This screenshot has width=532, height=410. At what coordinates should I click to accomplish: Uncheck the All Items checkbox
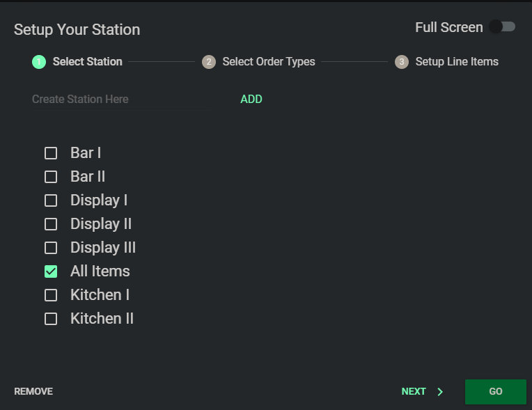click(x=51, y=271)
